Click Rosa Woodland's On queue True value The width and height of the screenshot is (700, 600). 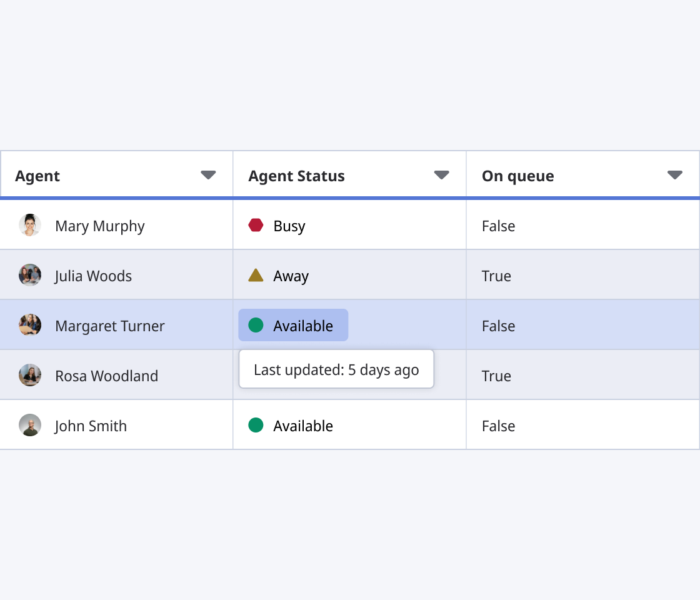tap(496, 376)
